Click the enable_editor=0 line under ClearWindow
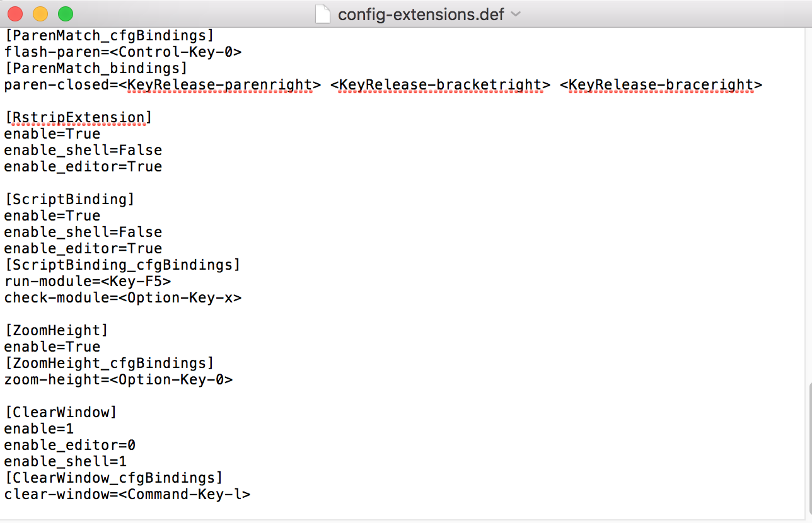This screenshot has height=523, width=812. 69,445
